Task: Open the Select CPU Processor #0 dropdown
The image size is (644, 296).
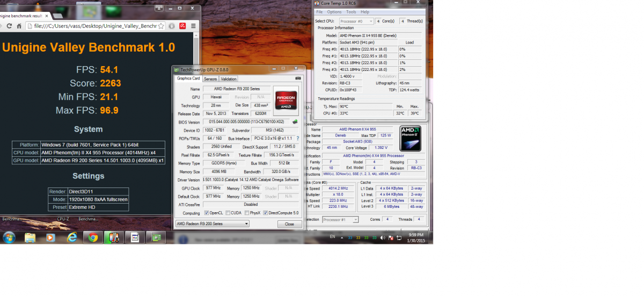Action: pyautogui.click(x=356, y=21)
